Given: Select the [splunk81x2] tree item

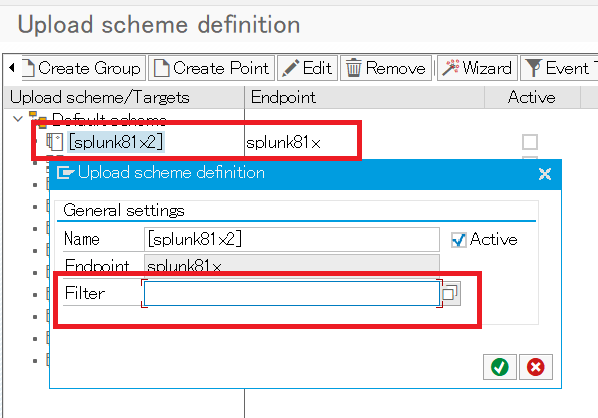Looking at the screenshot, I should pyautogui.click(x=116, y=142).
